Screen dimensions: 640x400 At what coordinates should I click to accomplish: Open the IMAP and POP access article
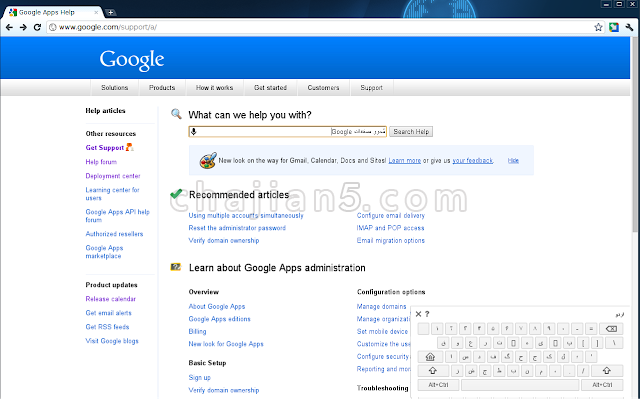(x=390, y=228)
